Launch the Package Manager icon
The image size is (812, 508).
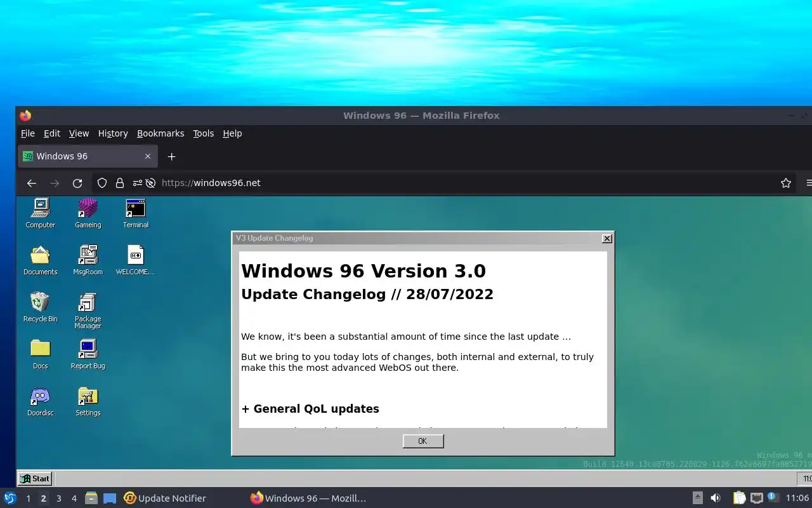pyautogui.click(x=88, y=311)
